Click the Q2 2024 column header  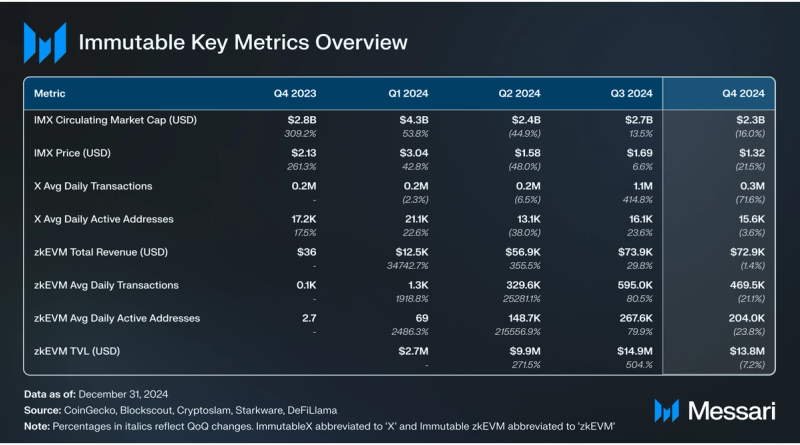pyautogui.click(x=520, y=93)
